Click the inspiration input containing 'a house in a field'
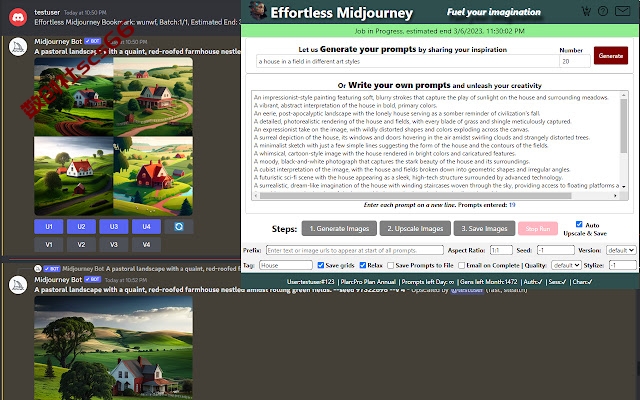The image size is (640, 400). 407,61
